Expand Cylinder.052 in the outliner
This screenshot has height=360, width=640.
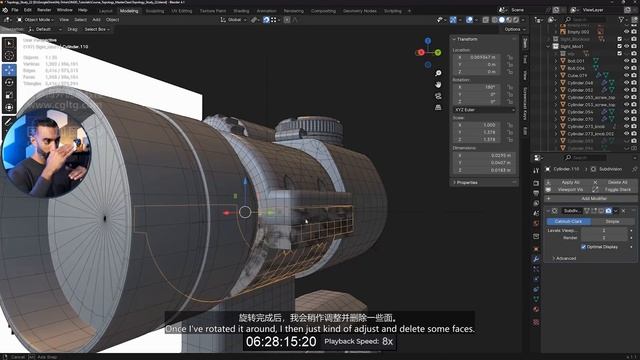[x=556, y=90]
